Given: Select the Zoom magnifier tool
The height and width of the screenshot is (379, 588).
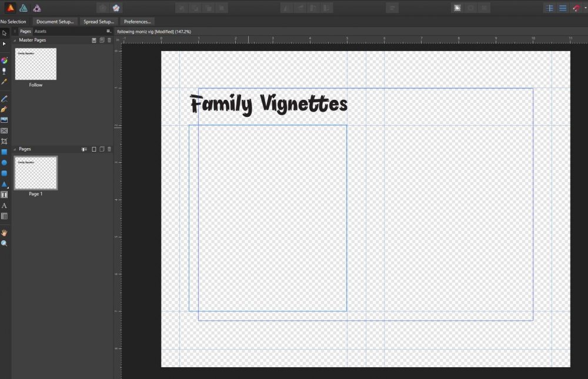Looking at the screenshot, I should pyautogui.click(x=4, y=243).
